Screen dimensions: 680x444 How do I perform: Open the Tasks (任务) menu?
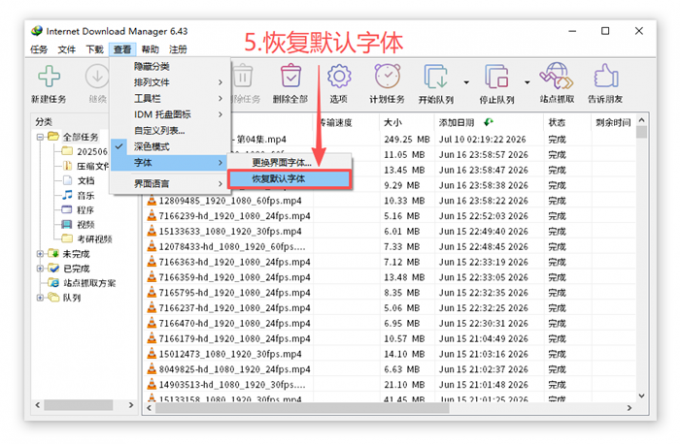tap(39, 49)
